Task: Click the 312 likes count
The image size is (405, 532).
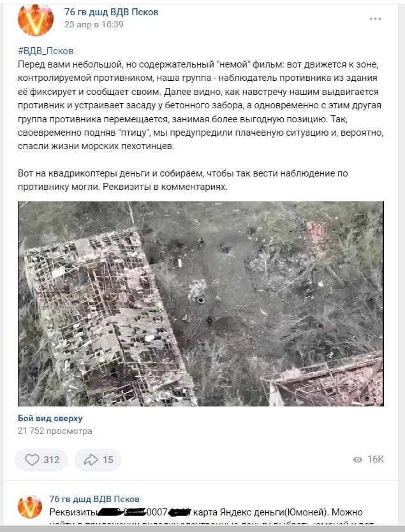Action: click(x=52, y=460)
